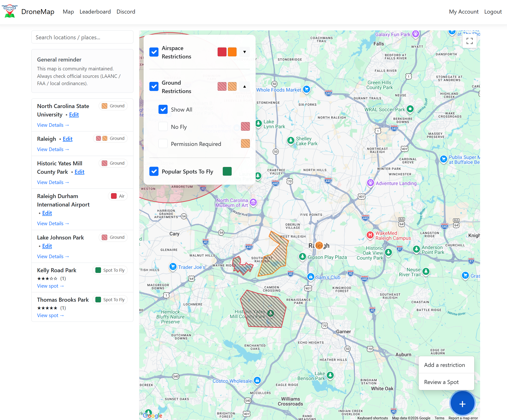Click the WakeMed Raleigh Campus hospital marker
This screenshot has width=507, height=420.
tap(370, 235)
